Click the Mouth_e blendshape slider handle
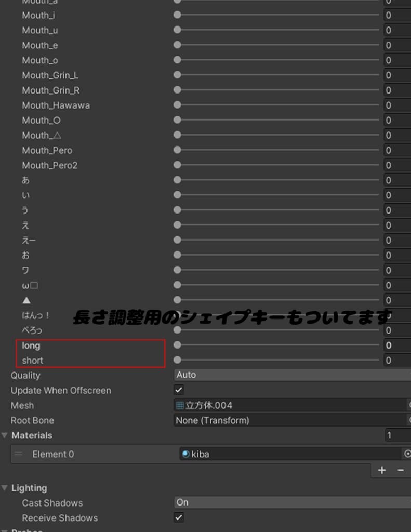Image resolution: width=411 pixels, height=532 pixels. (177, 45)
